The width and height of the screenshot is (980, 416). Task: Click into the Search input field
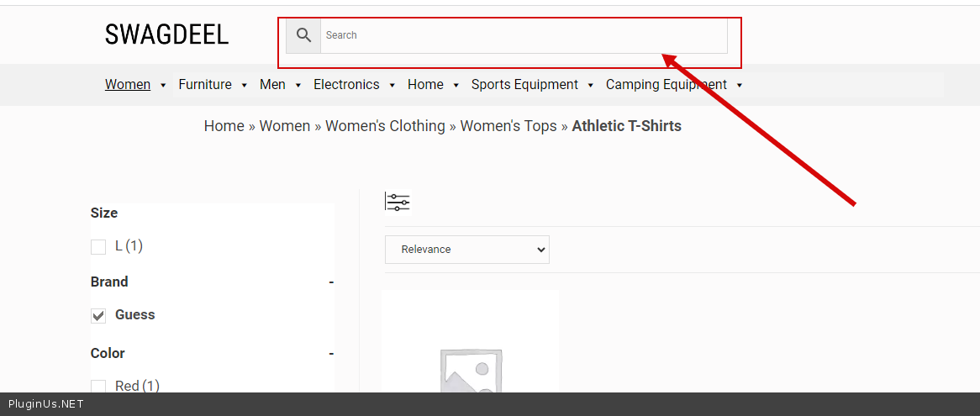click(x=523, y=35)
